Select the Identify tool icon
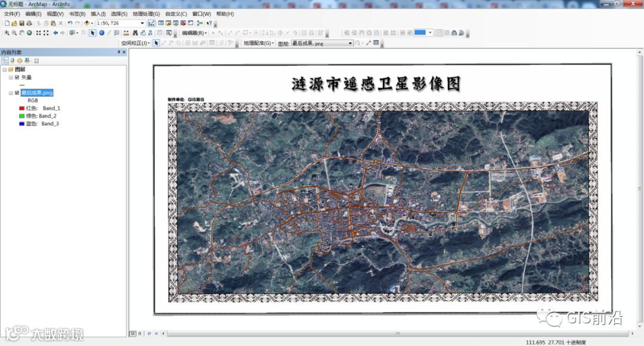 click(101, 33)
